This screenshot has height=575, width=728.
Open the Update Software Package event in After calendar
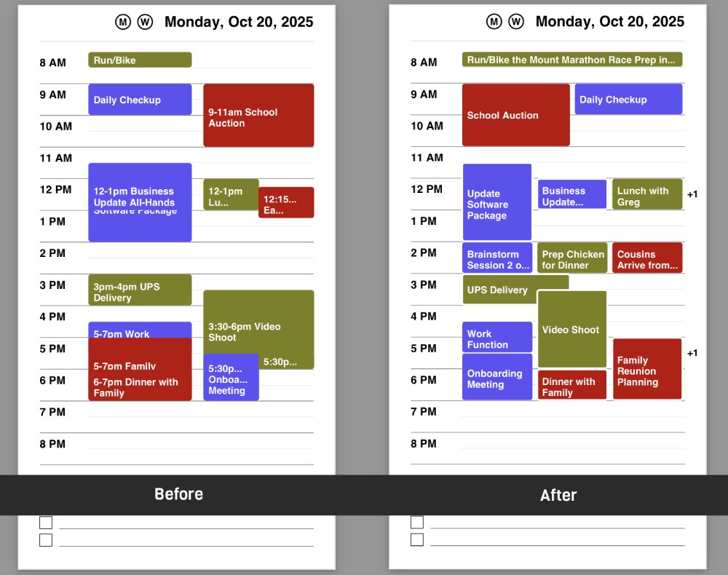[497, 204]
